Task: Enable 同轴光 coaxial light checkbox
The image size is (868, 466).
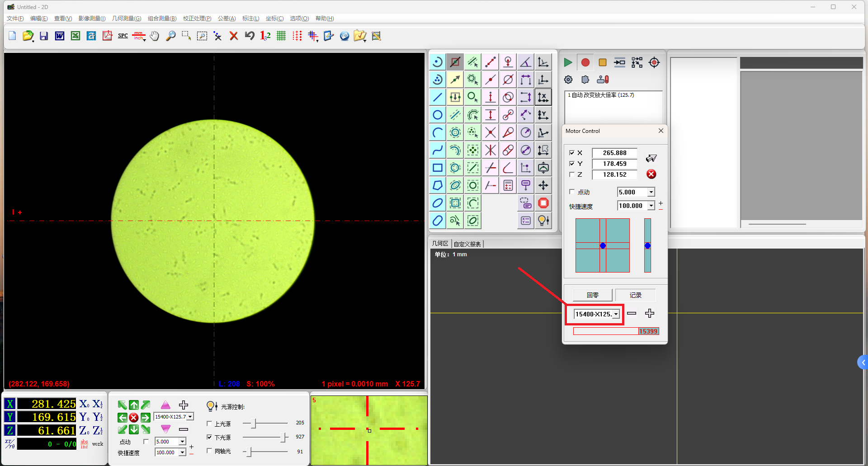Action: pos(209,451)
